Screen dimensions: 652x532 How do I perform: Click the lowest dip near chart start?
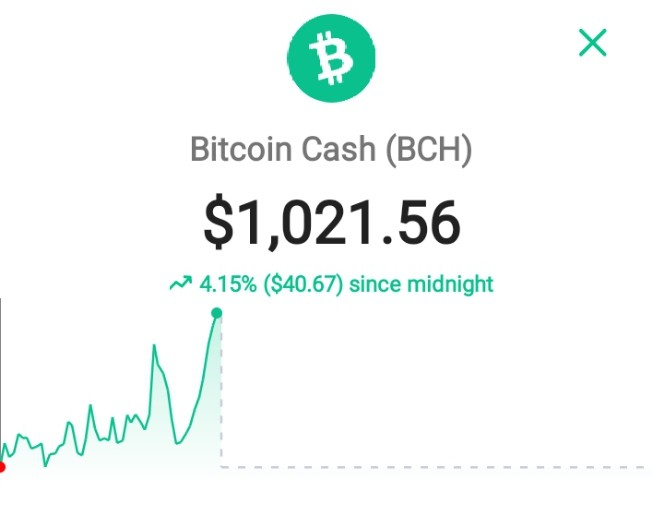point(45,465)
